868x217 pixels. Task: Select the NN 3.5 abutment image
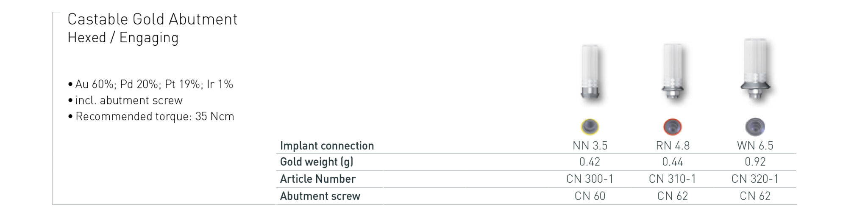590,73
